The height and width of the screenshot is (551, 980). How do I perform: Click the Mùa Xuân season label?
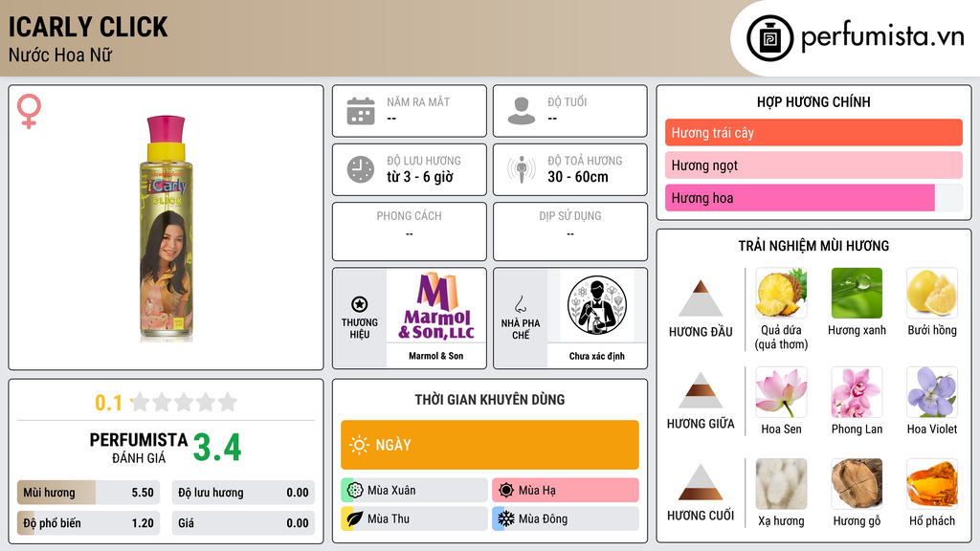pyautogui.click(x=391, y=491)
